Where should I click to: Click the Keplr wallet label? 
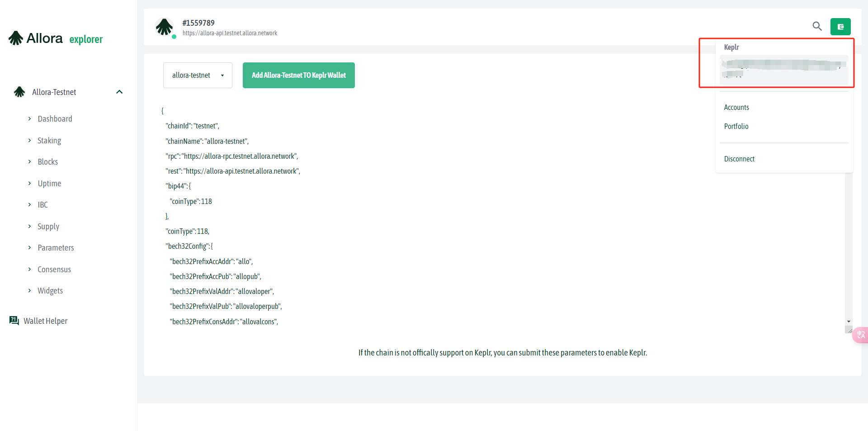[731, 47]
